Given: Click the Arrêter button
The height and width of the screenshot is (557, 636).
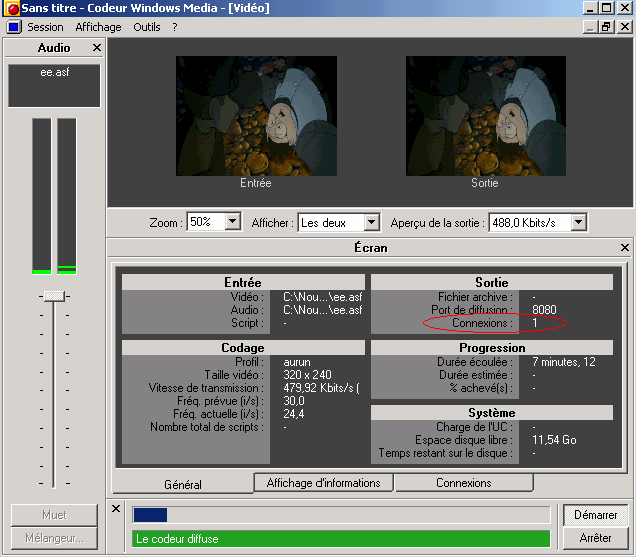Looking at the screenshot, I should point(595,538).
